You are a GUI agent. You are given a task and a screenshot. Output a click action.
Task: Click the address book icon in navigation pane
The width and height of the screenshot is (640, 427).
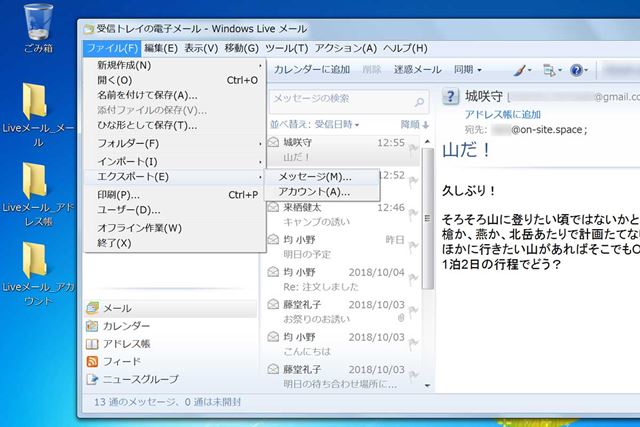point(92,344)
